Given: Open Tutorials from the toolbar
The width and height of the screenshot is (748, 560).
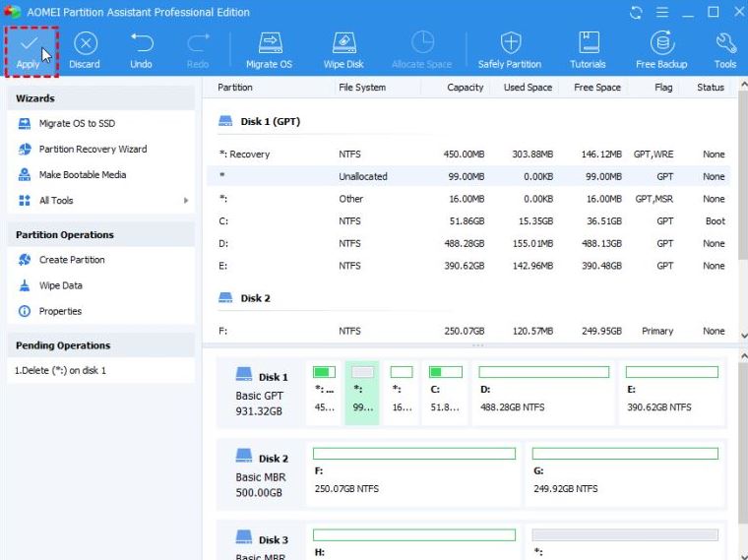Looking at the screenshot, I should 588,51.
